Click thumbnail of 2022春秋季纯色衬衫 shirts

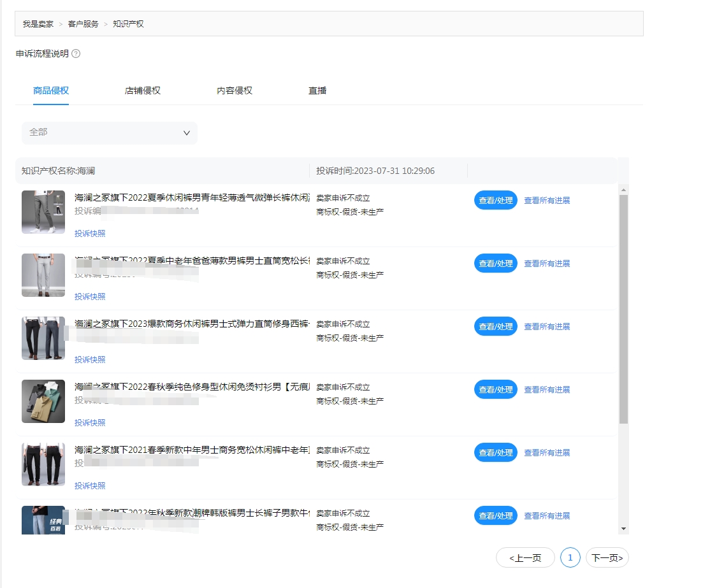click(x=43, y=401)
